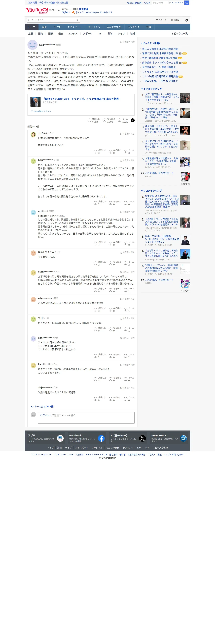This screenshot has width=215, height=644.
Task: Close the Agoda ad in アクセスランキング
Action: point(189,184)
